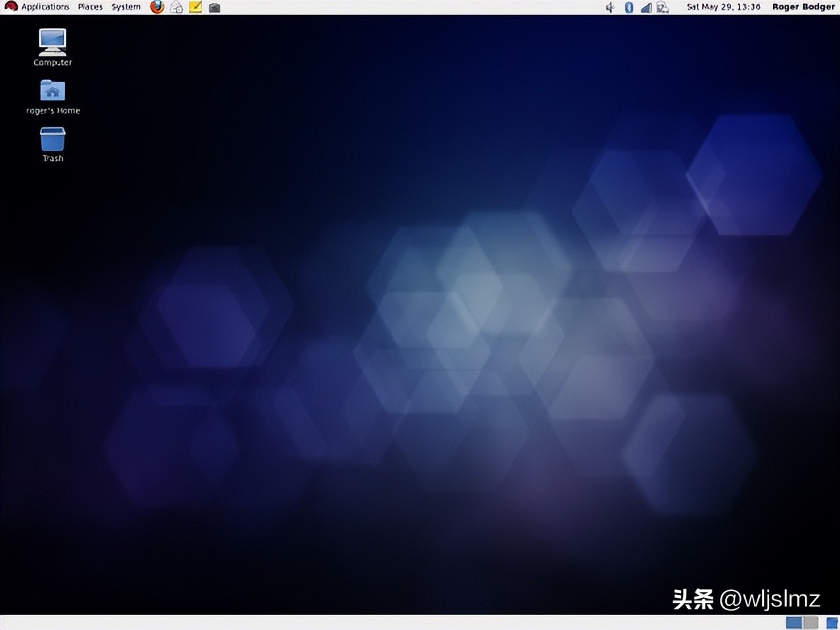
Task: Open the System menu
Action: tap(125, 7)
